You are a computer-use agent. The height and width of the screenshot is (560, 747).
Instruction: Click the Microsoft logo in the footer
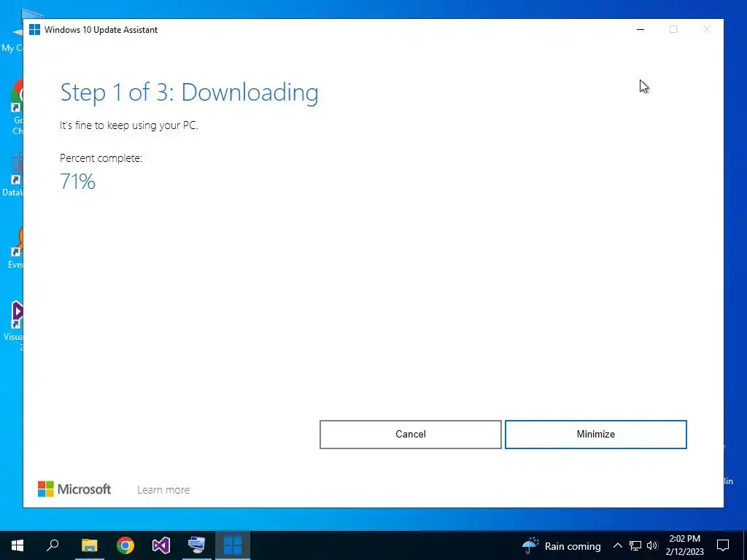(x=74, y=489)
